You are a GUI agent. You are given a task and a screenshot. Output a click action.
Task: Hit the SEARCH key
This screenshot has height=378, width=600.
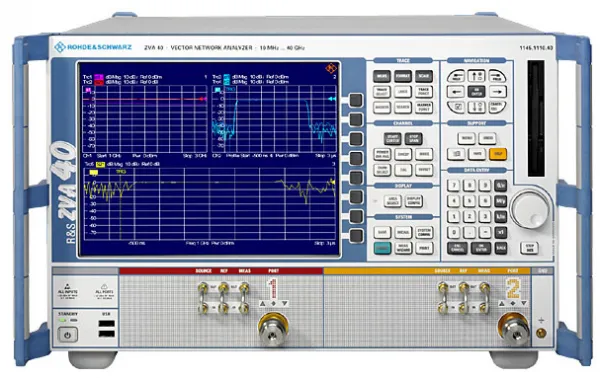(403, 107)
